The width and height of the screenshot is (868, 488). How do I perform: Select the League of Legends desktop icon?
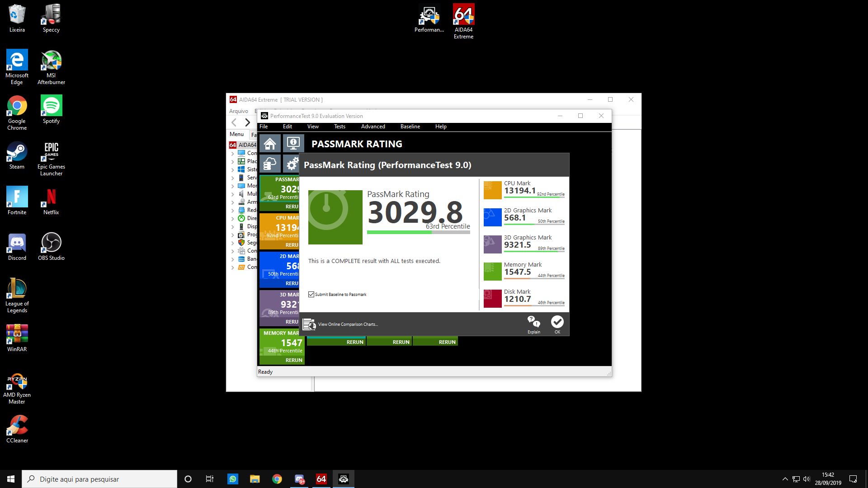[17, 296]
